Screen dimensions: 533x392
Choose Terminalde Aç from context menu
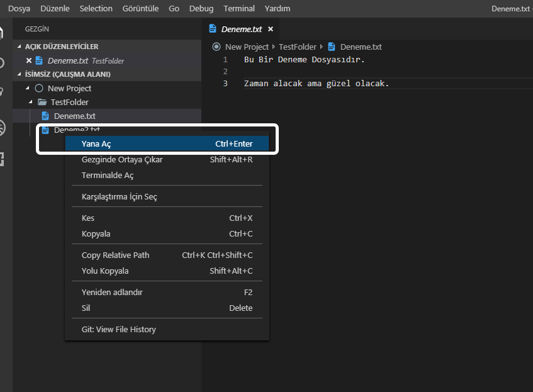(x=167, y=175)
